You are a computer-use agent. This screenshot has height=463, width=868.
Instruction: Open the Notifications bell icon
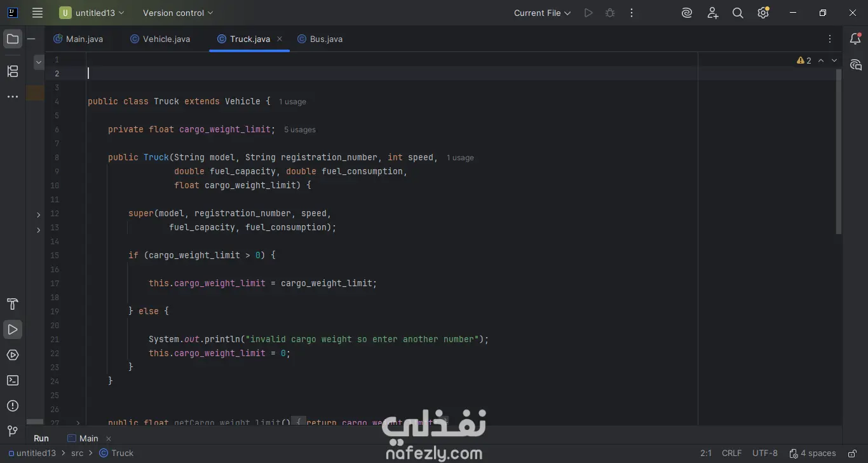tap(855, 39)
